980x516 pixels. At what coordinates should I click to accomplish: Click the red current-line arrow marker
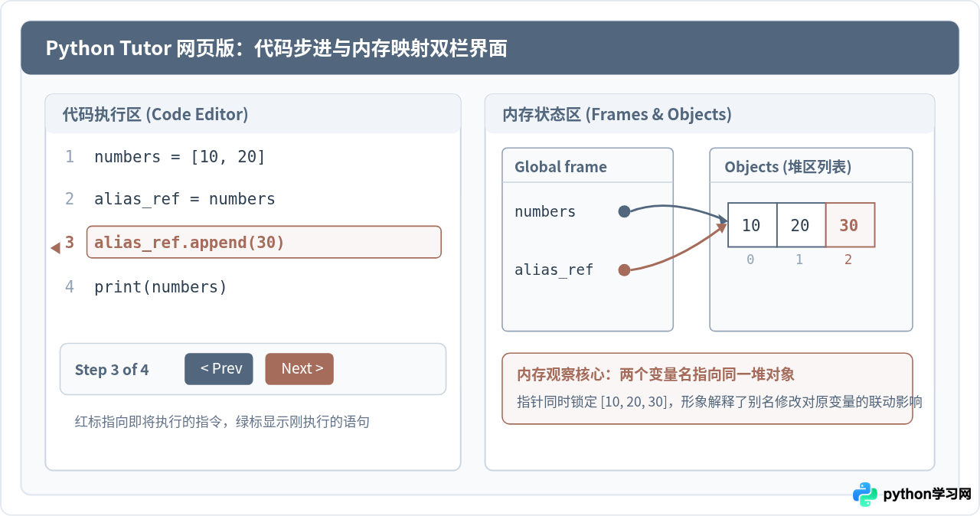55,247
